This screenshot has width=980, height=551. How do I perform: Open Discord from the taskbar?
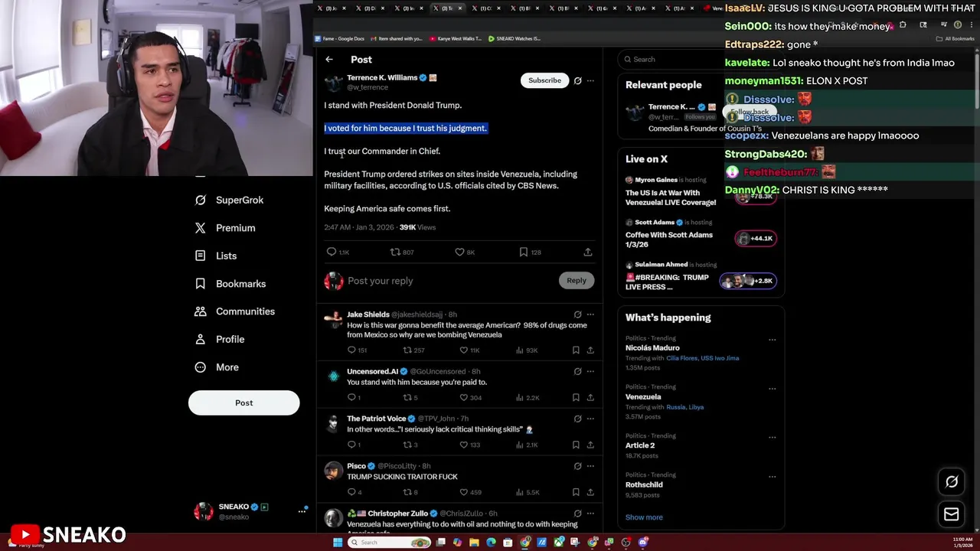pos(643,543)
